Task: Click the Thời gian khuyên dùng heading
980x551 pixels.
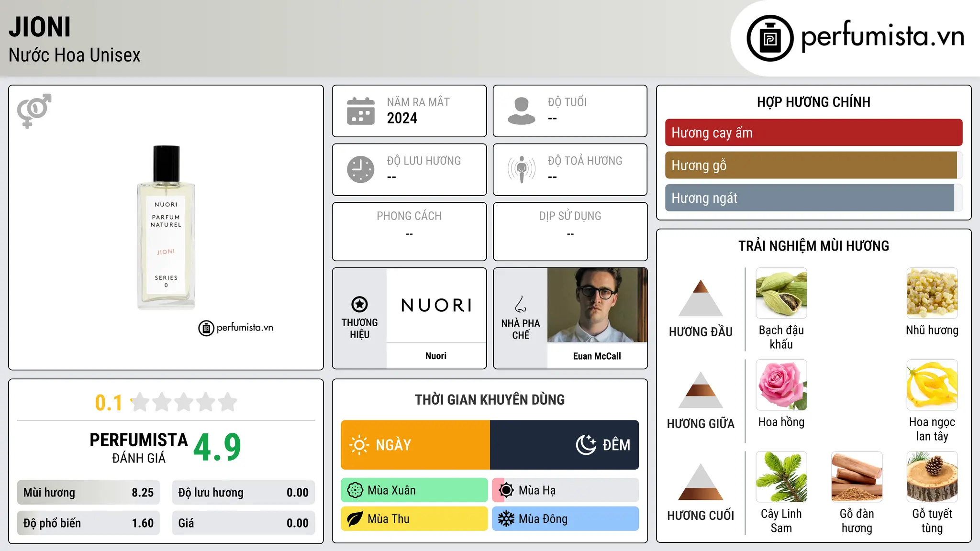Action: 490,399
